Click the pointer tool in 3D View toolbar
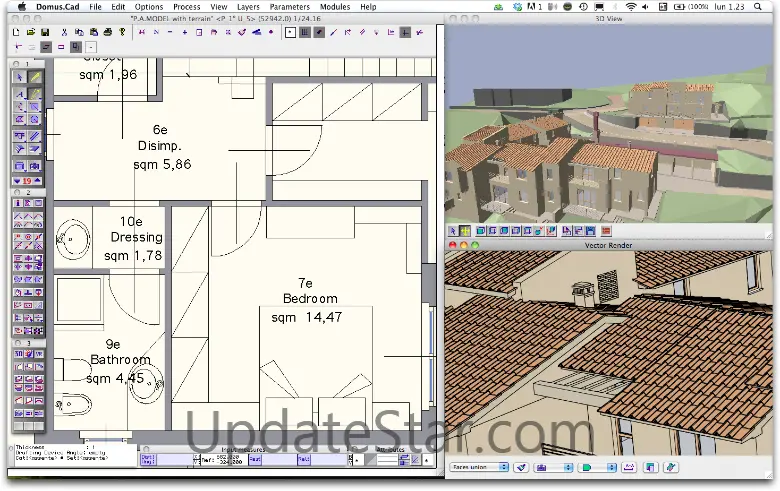The image size is (780, 491). [x=452, y=231]
